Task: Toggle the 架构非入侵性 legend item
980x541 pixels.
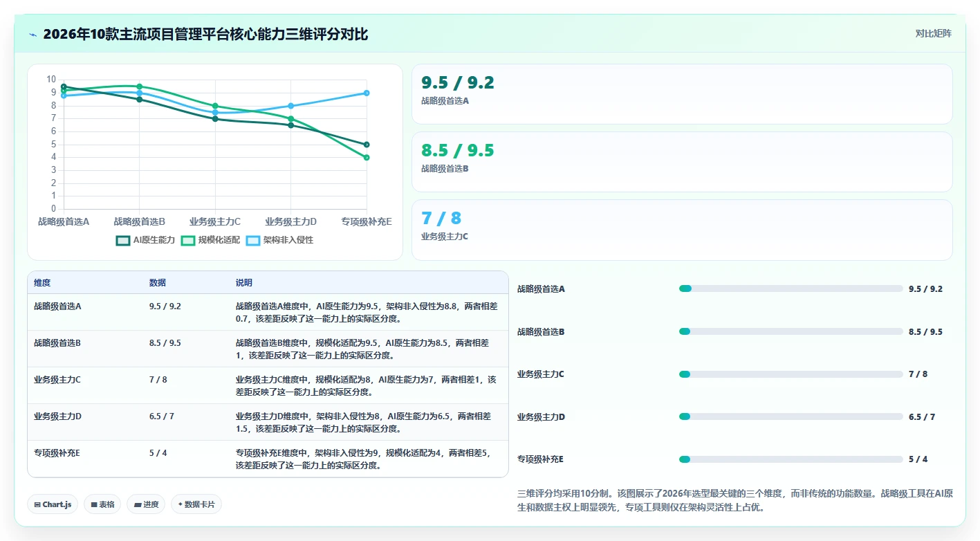Action: click(x=280, y=240)
